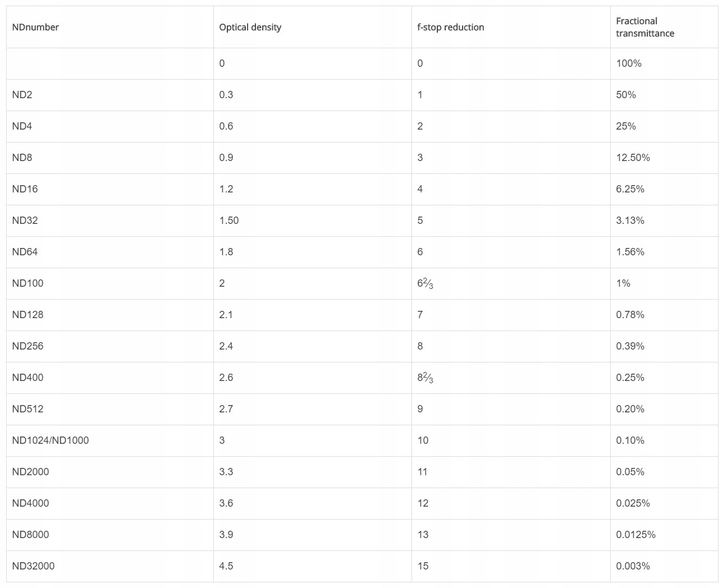Image resolution: width=727 pixels, height=588 pixels.
Task: Click the optical density value 4.5
Action: tap(226, 566)
